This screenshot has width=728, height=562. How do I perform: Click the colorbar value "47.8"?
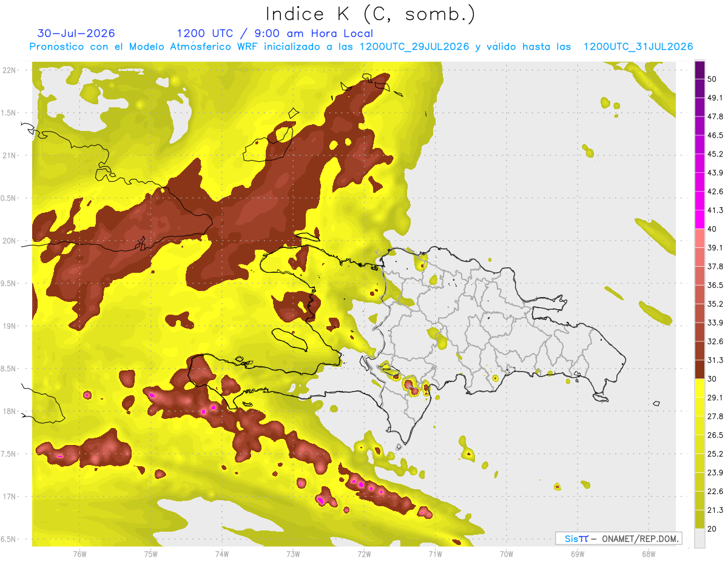(715, 117)
